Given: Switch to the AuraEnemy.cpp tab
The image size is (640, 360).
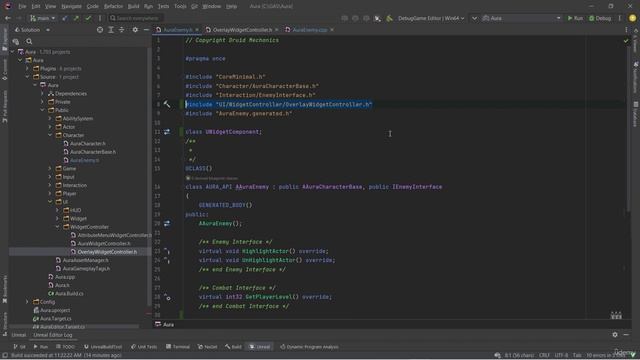Looking at the screenshot, I should click(309, 30).
